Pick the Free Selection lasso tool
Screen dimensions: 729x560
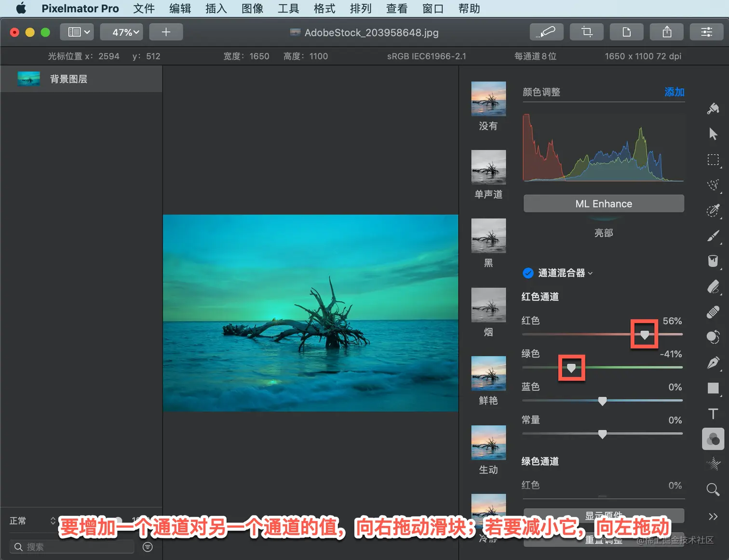tap(713, 185)
